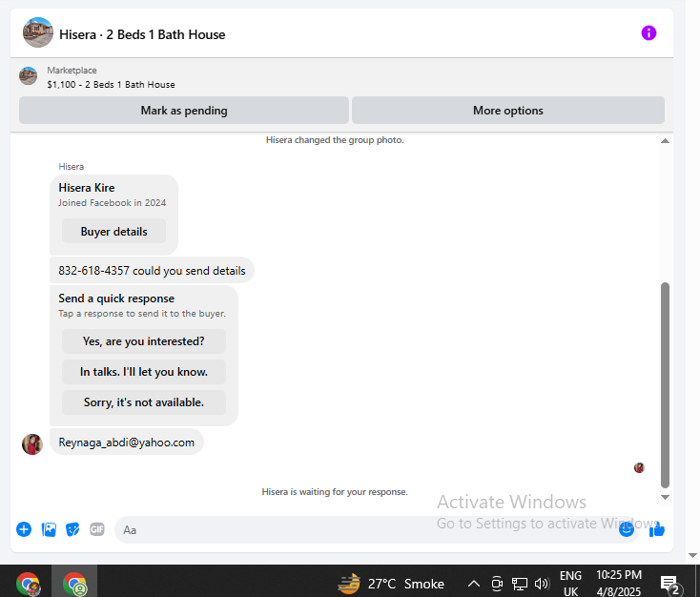Open listing text '$1,100 - 2 Beds 1 Bath House'

tap(111, 84)
